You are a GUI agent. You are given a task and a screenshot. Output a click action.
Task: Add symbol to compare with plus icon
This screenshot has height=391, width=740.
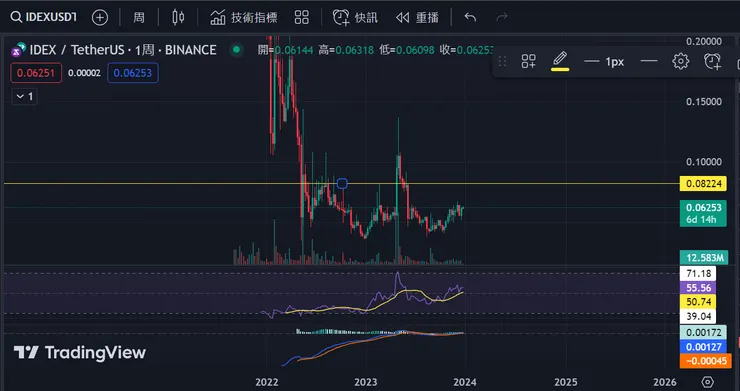point(100,17)
